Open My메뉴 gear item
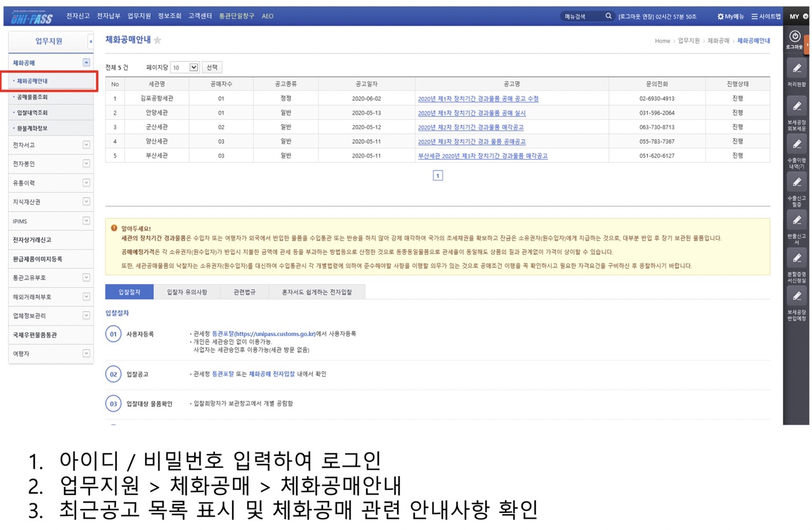 coord(730,16)
